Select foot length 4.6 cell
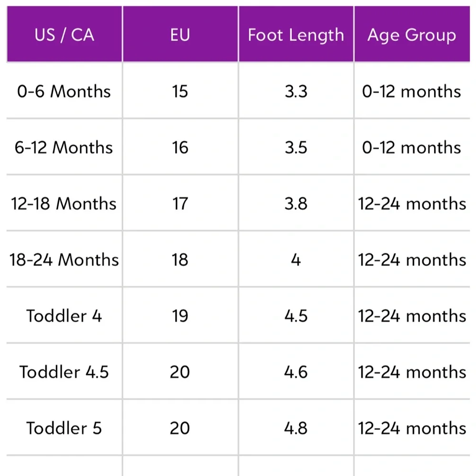Viewport: 476px width, 476px height. click(296, 372)
